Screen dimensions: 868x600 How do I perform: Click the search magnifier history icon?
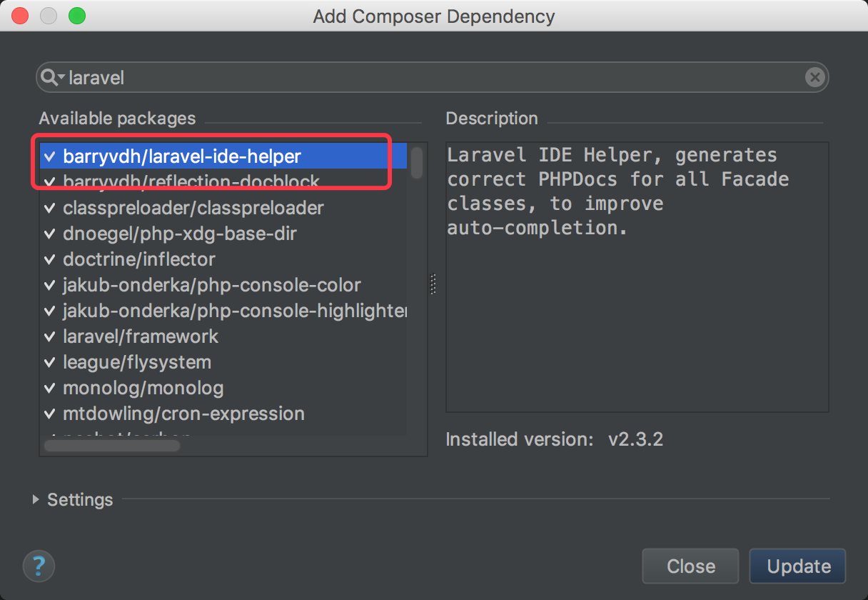(53, 77)
